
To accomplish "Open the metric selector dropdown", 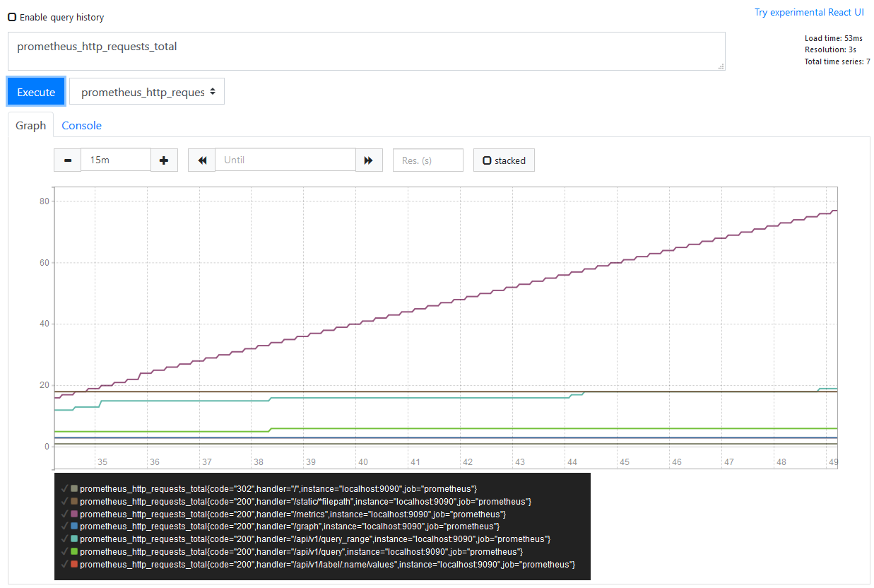I will coord(147,92).
